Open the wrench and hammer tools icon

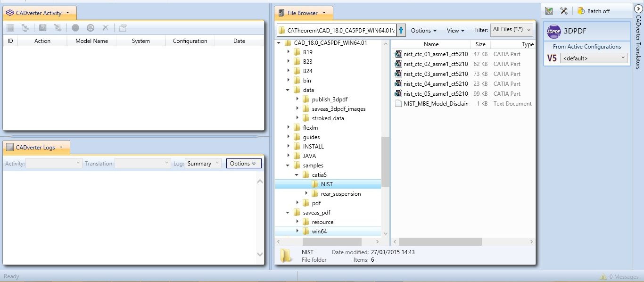[x=563, y=11]
